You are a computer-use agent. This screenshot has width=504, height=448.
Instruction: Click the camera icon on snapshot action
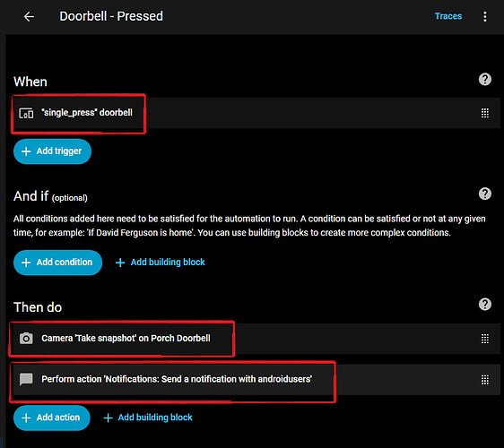(x=26, y=339)
